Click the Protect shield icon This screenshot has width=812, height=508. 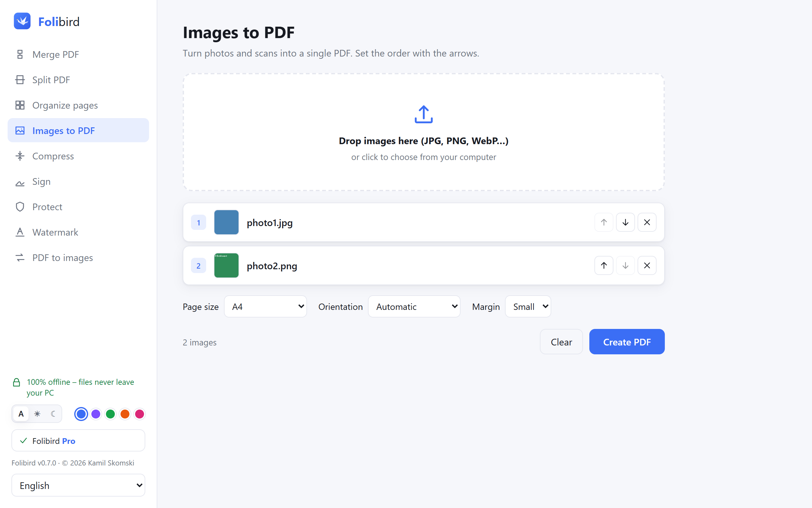pos(20,207)
